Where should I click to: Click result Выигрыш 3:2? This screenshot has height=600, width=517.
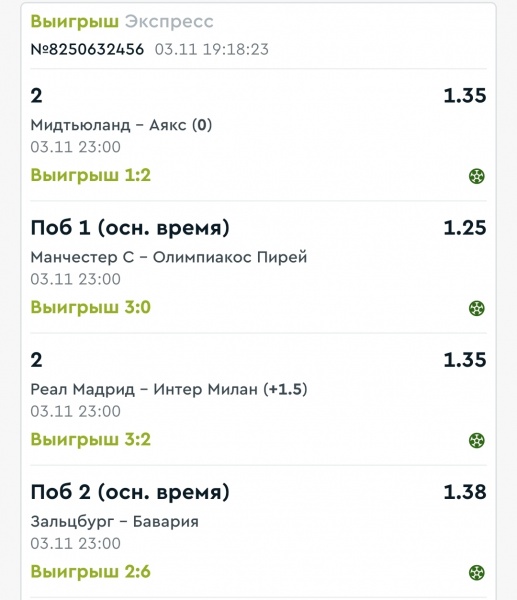[91, 439]
